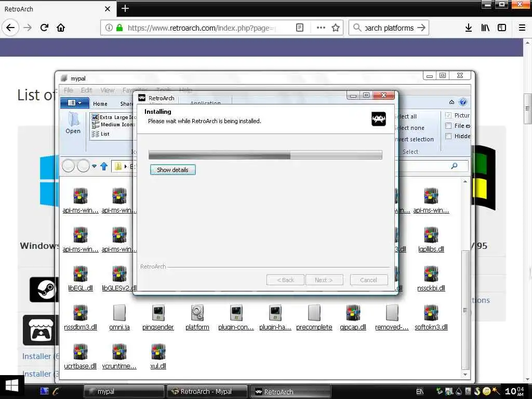Toggle browser sidebar icon
Image resolution: width=532 pixels, height=399 pixels.
[x=502, y=28]
